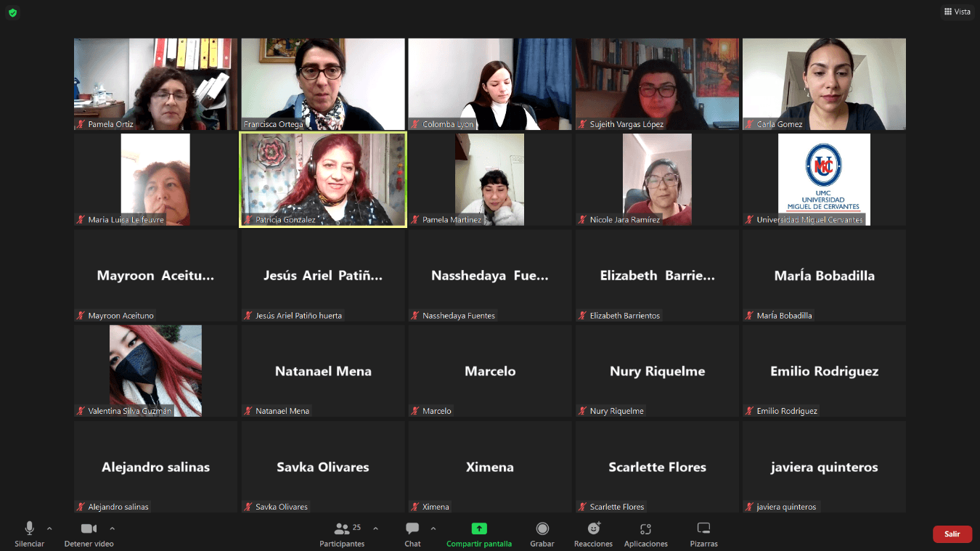Click the large 'Emilio Rodriguez' tile name
The width and height of the screenshot is (980, 551).
(x=824, y=371)
